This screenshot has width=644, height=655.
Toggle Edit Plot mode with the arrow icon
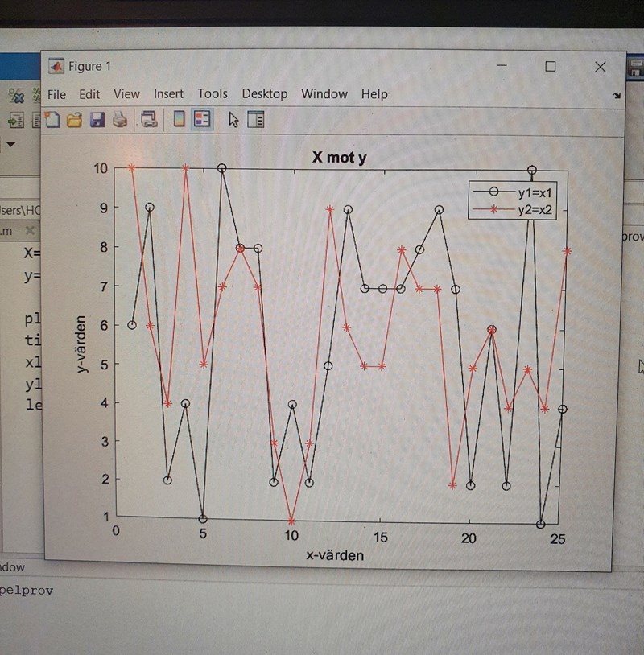(233, 119)
